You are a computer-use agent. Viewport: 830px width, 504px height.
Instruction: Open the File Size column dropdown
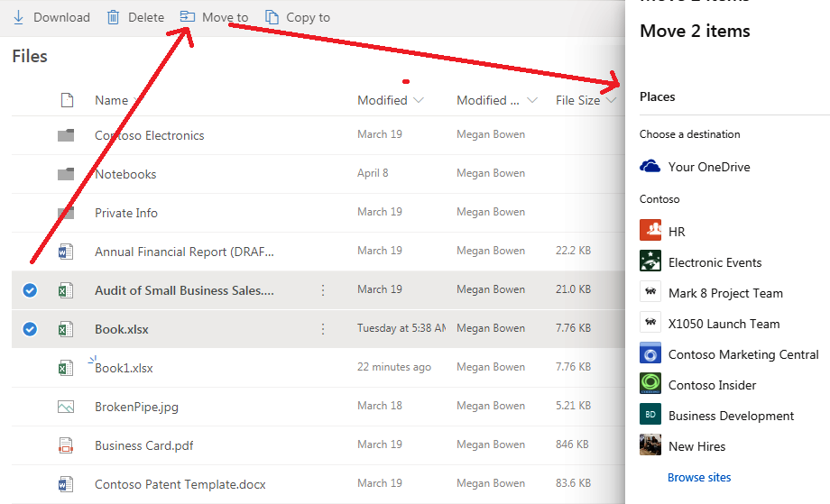612,100
